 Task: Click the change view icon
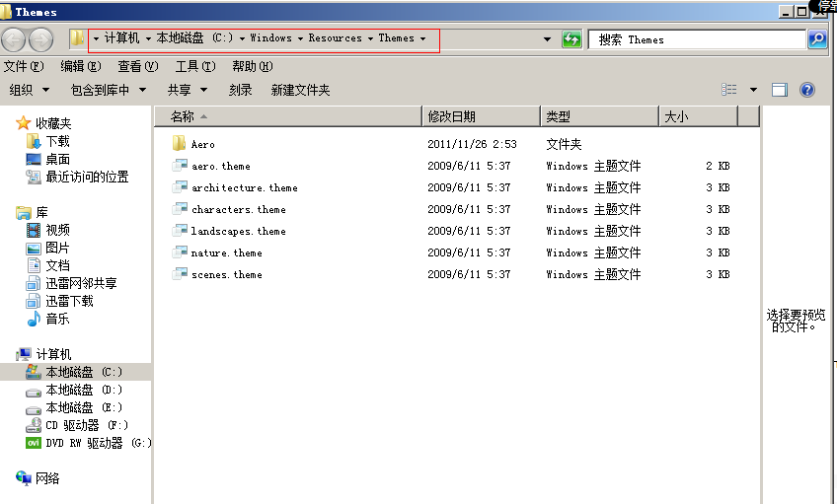point(729,90)
